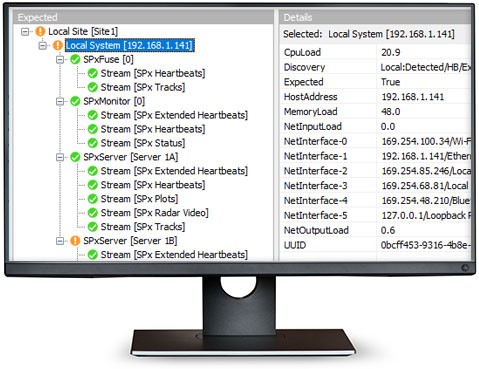Collapse the SPxServer [Server 1B] branch

pyautogui.click(x=60, y=241)
